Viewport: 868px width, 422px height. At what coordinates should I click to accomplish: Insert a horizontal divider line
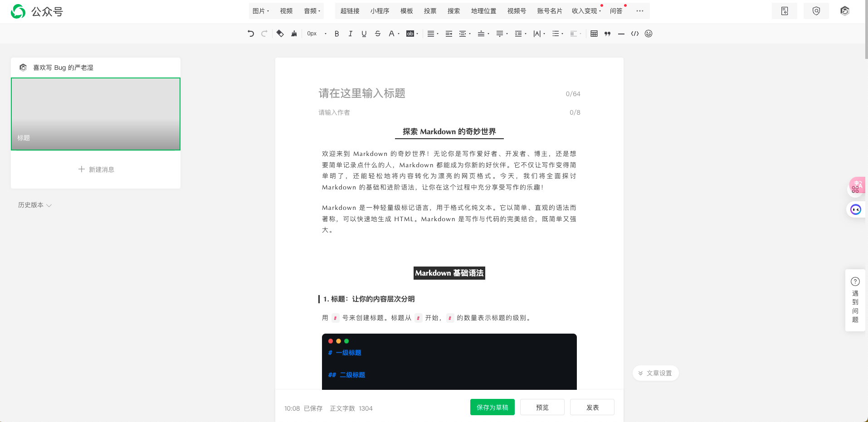(x=621, y=34)
